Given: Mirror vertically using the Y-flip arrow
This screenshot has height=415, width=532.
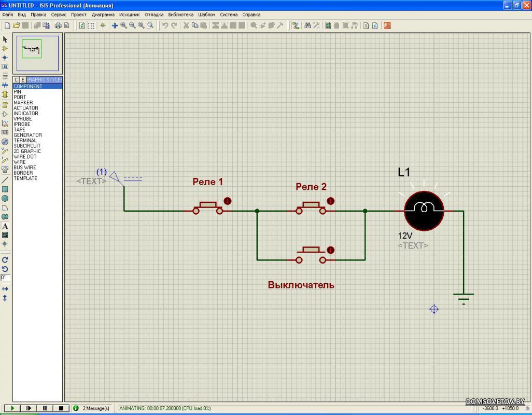Looking at the screenshot, I should click(5, 298).
